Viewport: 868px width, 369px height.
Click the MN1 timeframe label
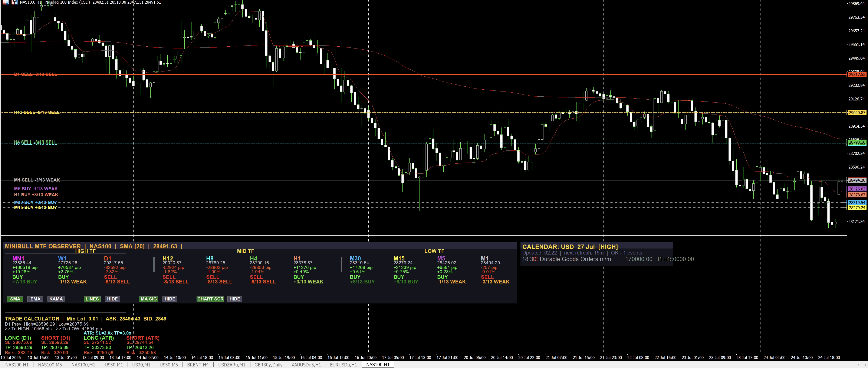18,258
